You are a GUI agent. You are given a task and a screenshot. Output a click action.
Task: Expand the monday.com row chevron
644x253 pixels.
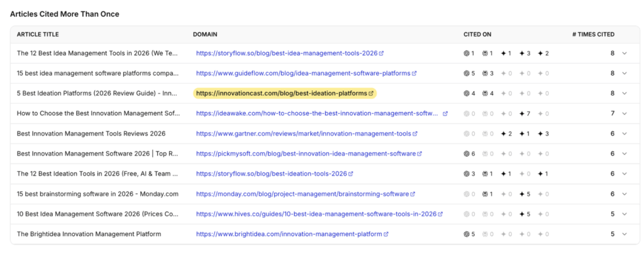[x=625, y=194]
